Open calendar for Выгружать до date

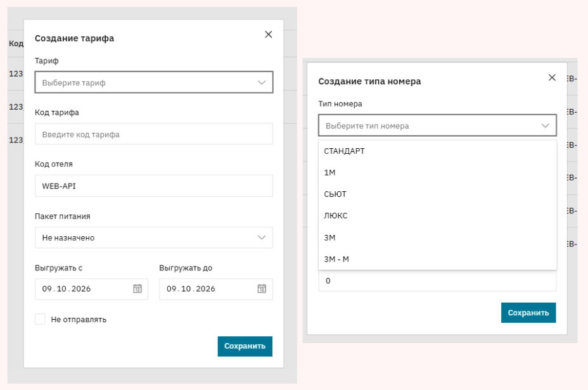[x=262, y=289]
